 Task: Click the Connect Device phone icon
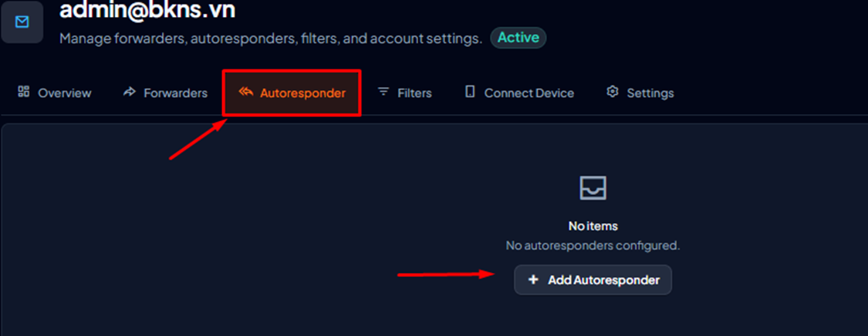tap(470, 92)
